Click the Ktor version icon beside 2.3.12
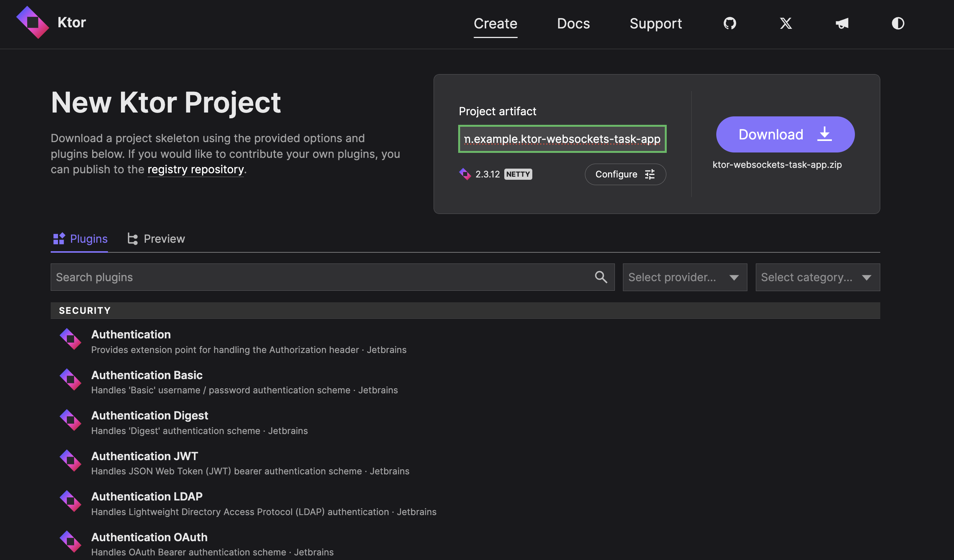This screenshot has width=954, height=560. pyautogui.click(x=465, y=174)
